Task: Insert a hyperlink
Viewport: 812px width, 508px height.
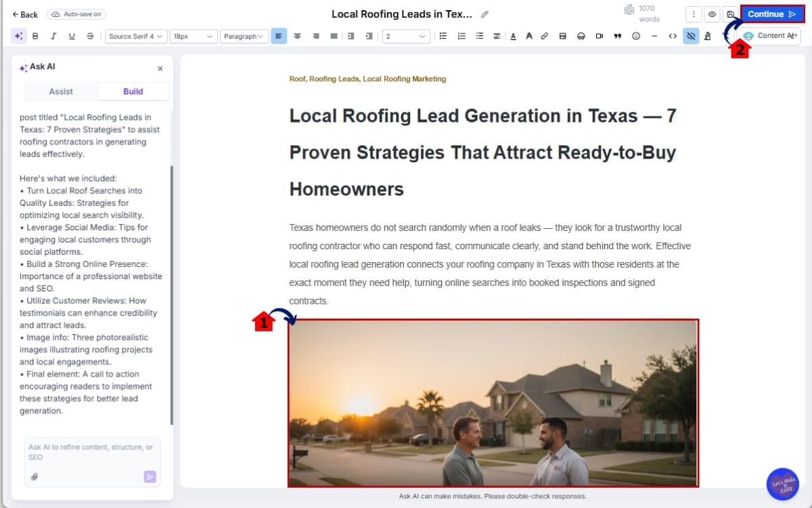Action: point(545,36)
